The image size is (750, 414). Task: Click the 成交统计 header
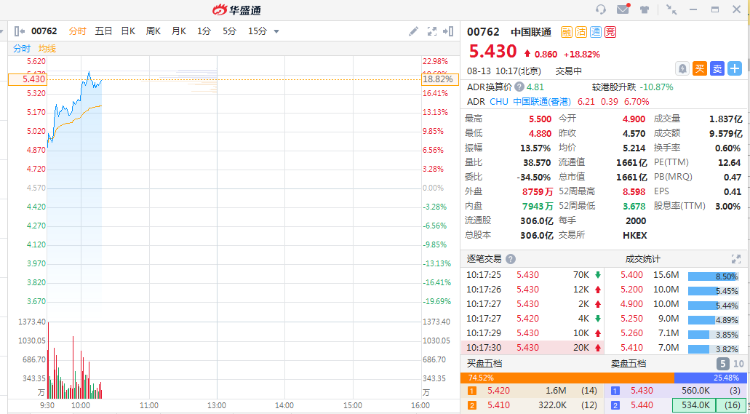pos(642,259)
